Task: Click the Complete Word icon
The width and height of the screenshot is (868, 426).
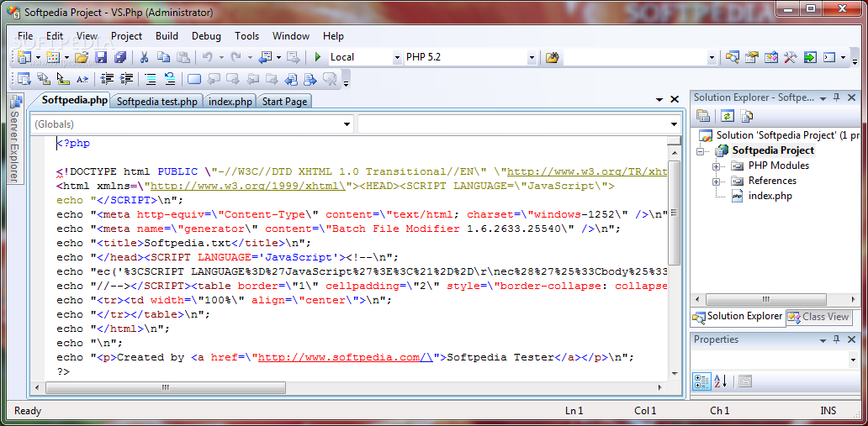Action: tap(82, 79)
